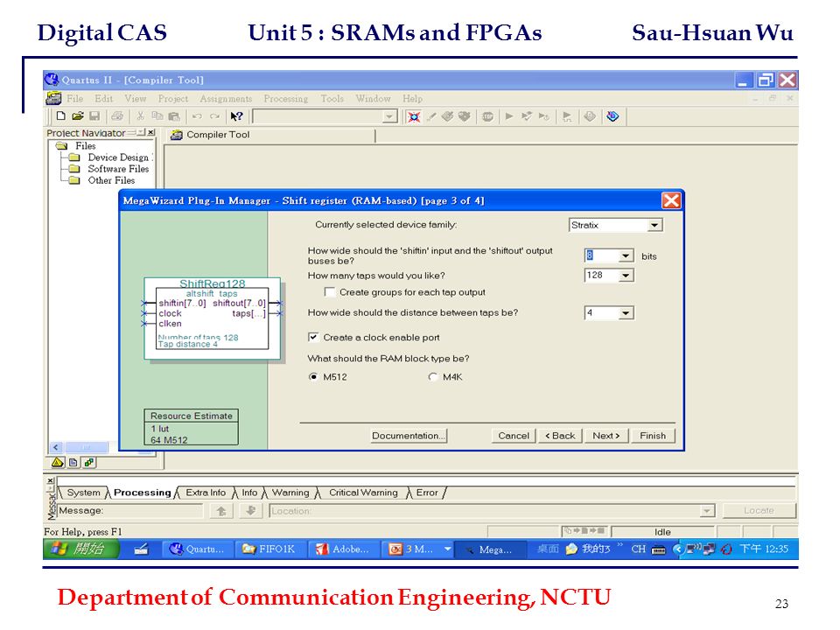The height and width of the screenshot is (630, 840).
Task: Switch to the Critical Warning tab
Action: pos(363,493)
